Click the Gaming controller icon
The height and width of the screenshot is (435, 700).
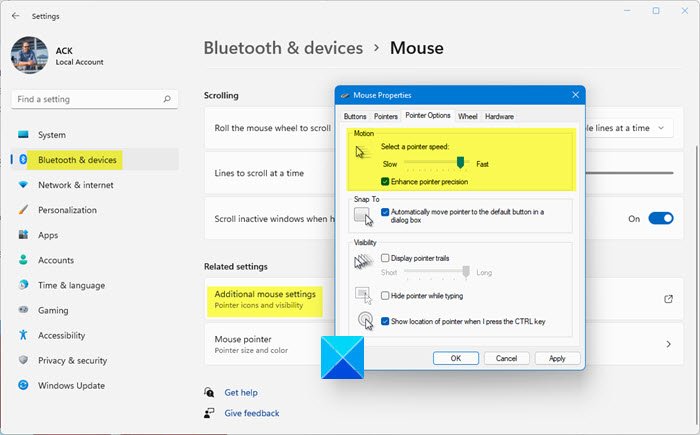[23, 310]
